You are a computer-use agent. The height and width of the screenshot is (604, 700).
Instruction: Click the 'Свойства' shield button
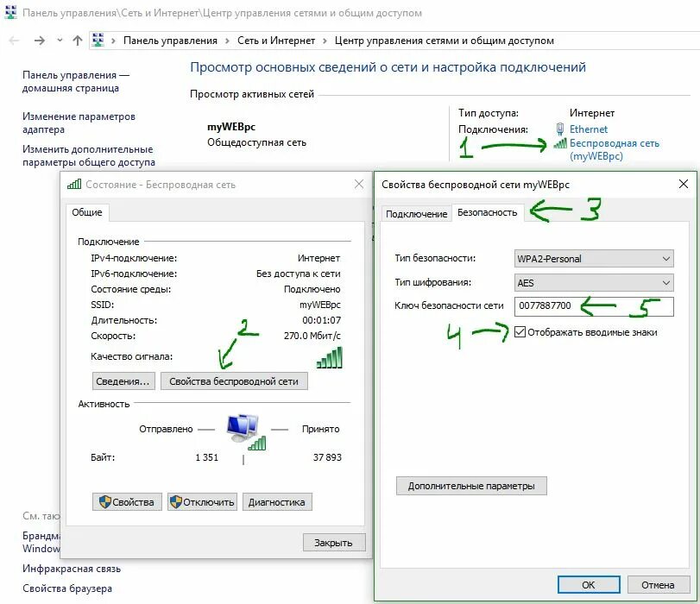127,502
